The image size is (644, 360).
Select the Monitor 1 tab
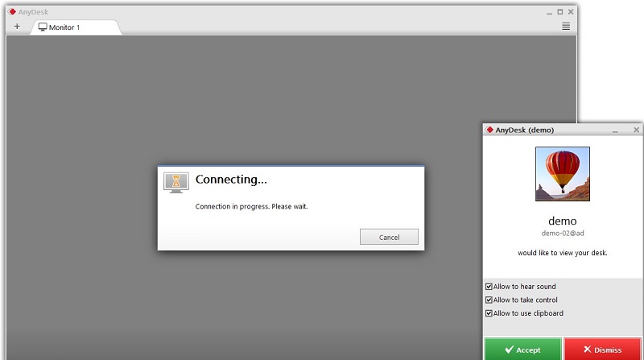point(76,27)
